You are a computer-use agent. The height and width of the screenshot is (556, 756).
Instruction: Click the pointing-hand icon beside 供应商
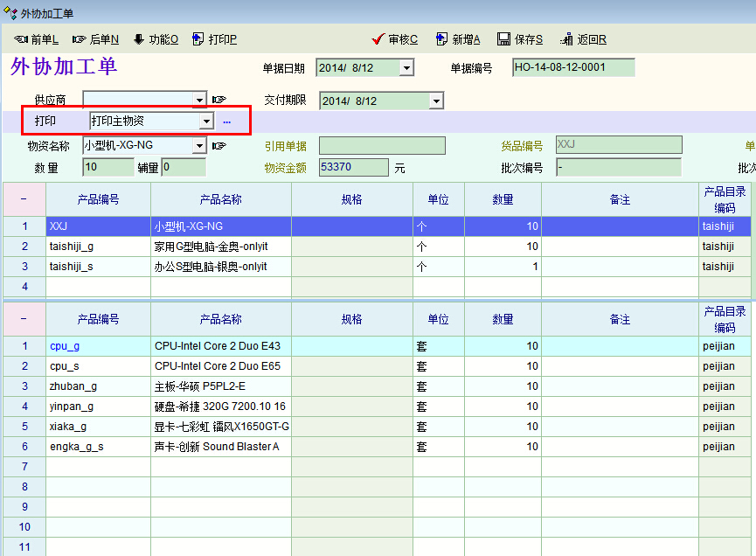pos(218,100)
